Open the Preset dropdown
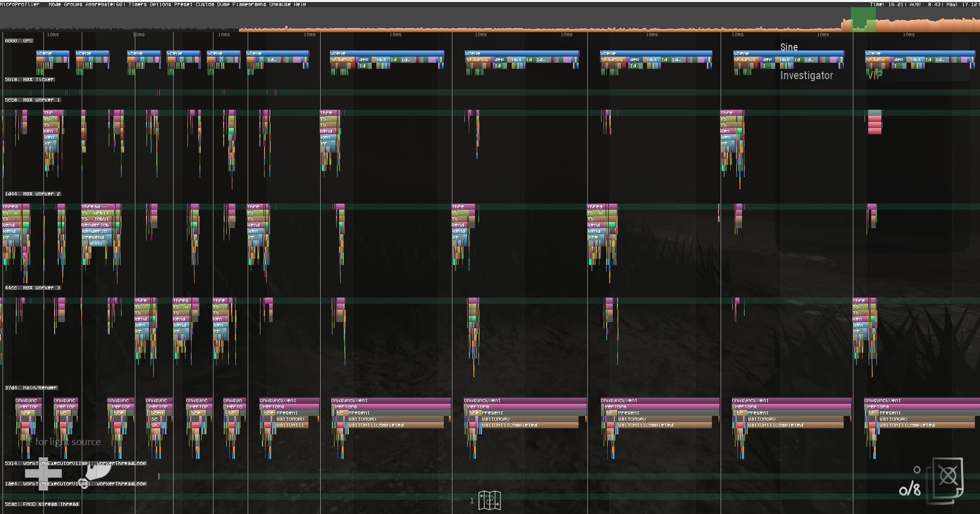This screenshot has width=980, height=514. coord(182,4)
